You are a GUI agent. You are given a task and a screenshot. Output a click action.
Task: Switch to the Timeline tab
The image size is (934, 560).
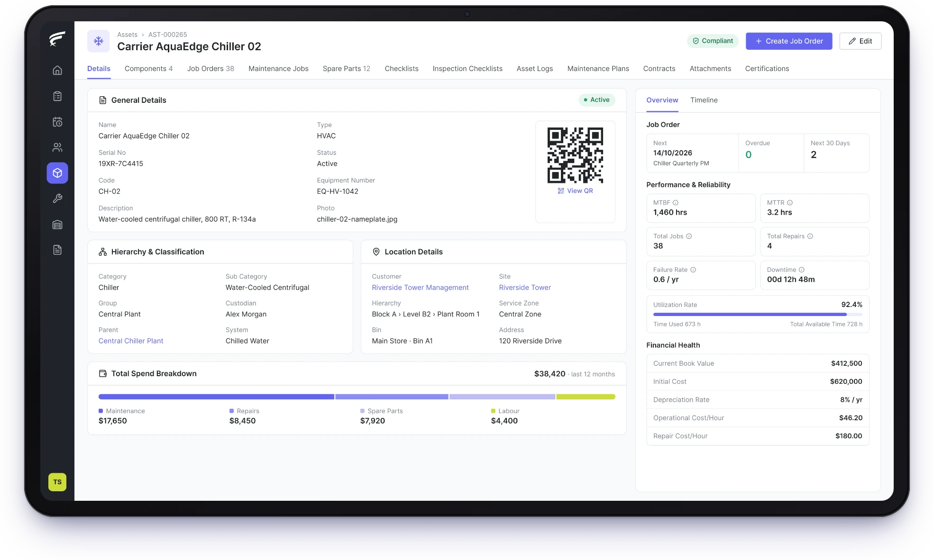tap(704, 100)
